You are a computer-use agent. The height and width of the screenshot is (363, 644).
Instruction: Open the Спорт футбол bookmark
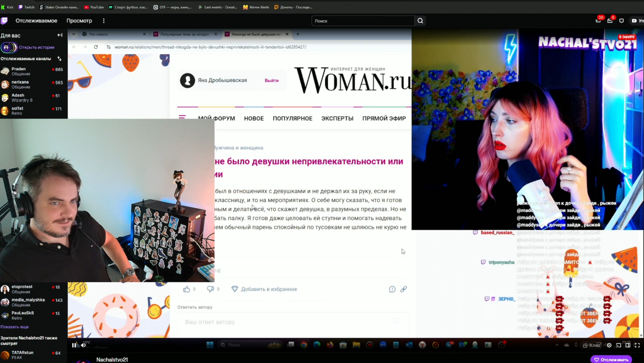click(128, 7)
